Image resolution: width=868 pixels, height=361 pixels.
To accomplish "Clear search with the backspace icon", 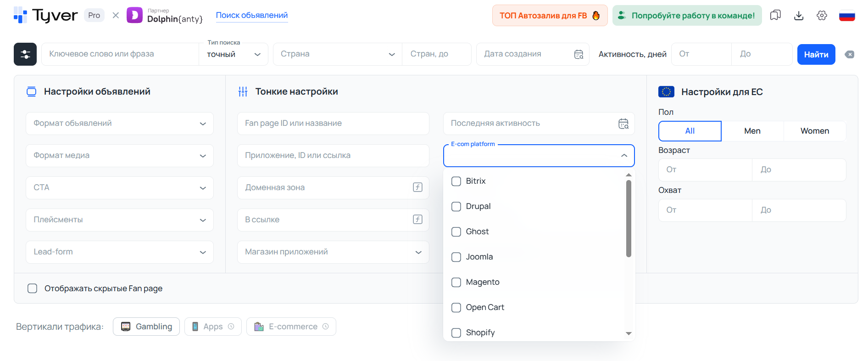I will 850,54.
